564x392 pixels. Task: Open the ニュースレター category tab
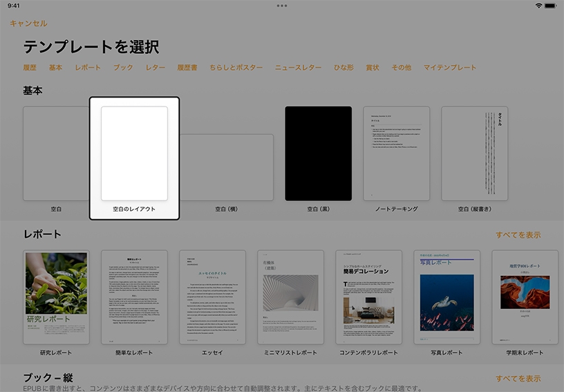[x=298, y=68]
